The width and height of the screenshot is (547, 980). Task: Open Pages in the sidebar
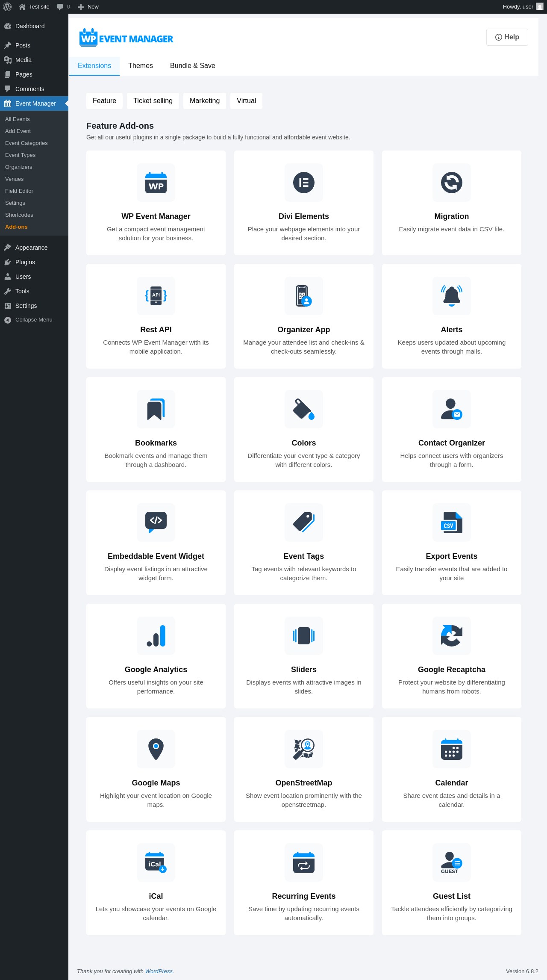click(x=34, y=74)
